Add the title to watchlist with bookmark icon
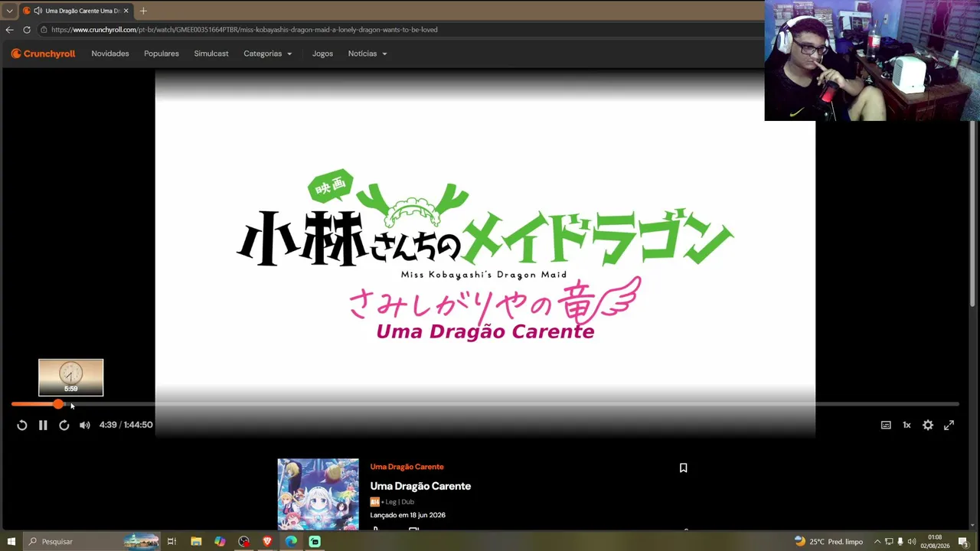This screenshot has height=551, width=980. (684, 468)
